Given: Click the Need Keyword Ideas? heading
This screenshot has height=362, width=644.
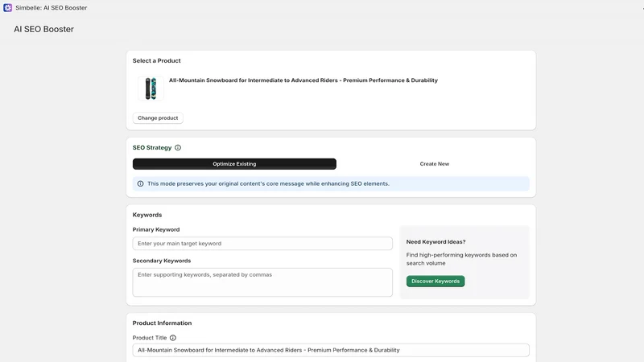Looking at the screenshot, I should (x=436, y=242).
